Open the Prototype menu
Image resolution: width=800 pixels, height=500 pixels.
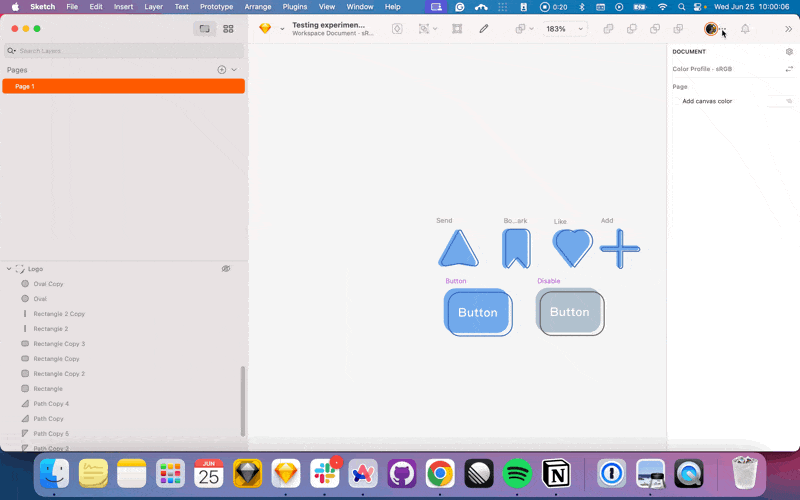216,7
